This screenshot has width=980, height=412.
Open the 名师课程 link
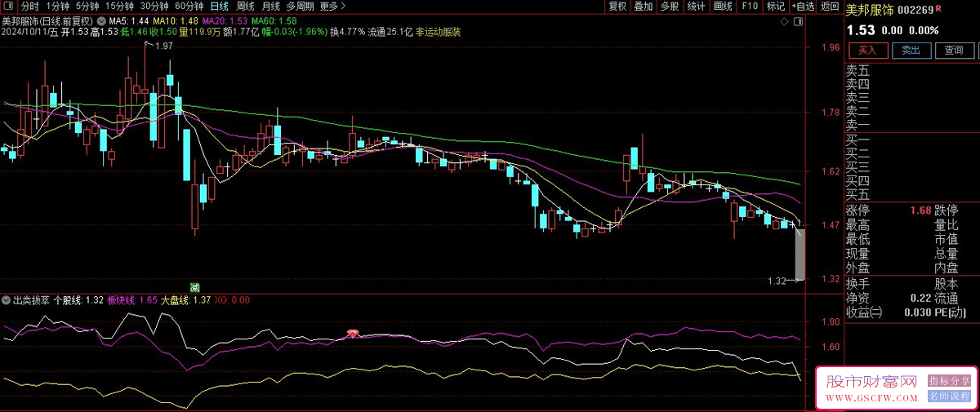950,396
